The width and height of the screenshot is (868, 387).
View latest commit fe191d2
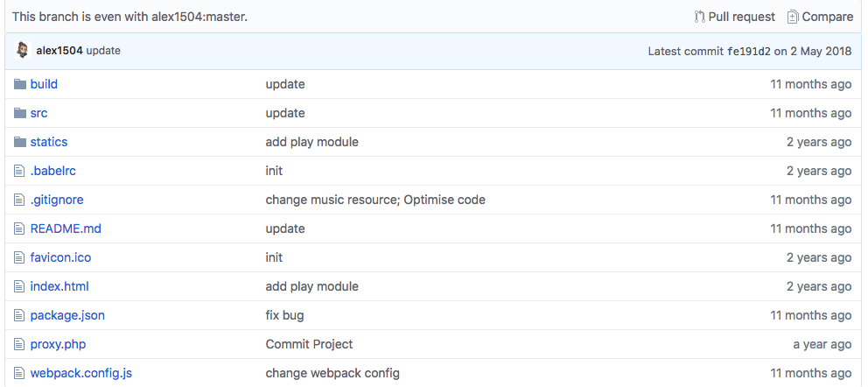(748, 51)
